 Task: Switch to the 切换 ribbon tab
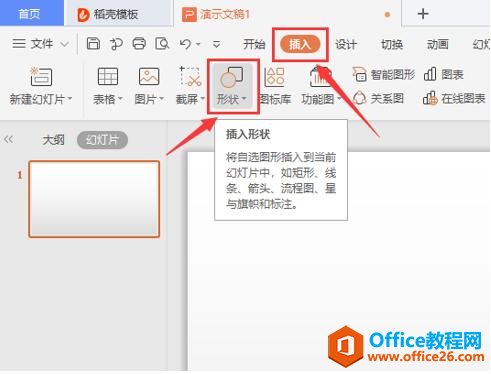click(392, 44)
